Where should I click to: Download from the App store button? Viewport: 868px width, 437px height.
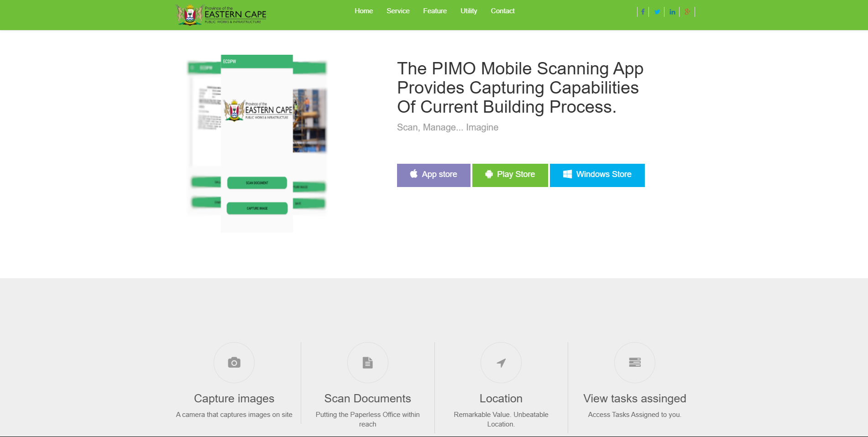tap(434, 175)
